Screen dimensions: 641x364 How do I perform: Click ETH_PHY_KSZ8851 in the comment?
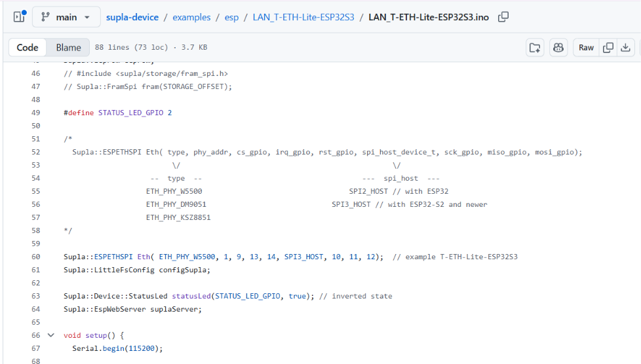(178, 217)
